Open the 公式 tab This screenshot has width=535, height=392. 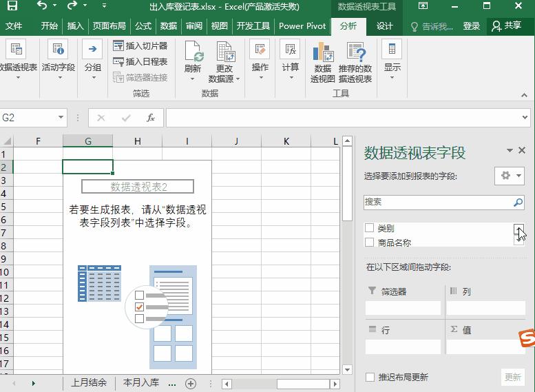(143, 26)
